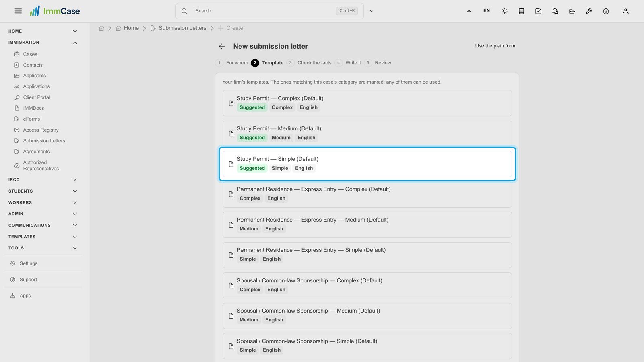Open the chat messages icon

coord(555,11)
